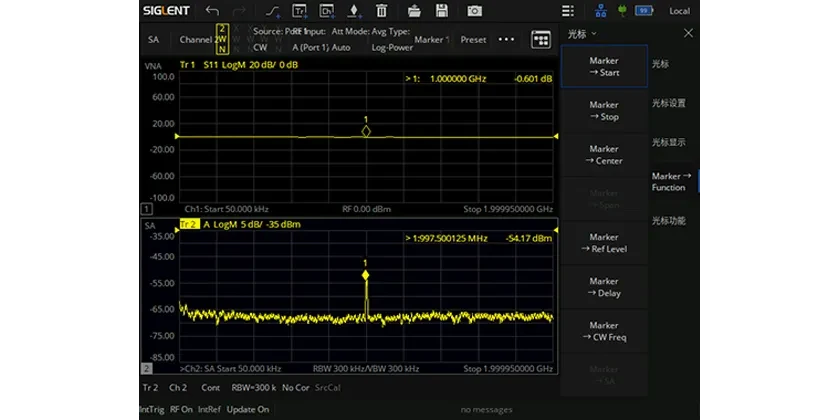The width and height of the screenshot is (840, 420).
Task: Click the window number 1 box
Action: pyautogui.click(x=146, y=209)
